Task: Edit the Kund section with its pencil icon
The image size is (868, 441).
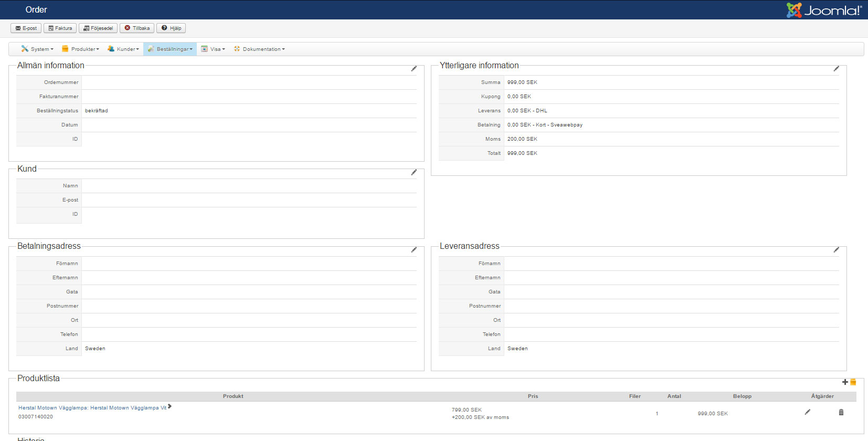Action: coord(414,172)
